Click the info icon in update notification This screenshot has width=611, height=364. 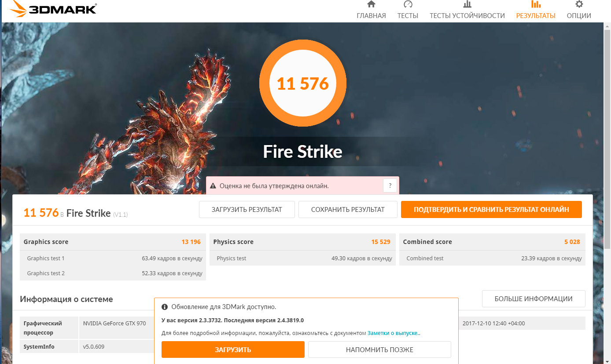(x=165, y=307)
